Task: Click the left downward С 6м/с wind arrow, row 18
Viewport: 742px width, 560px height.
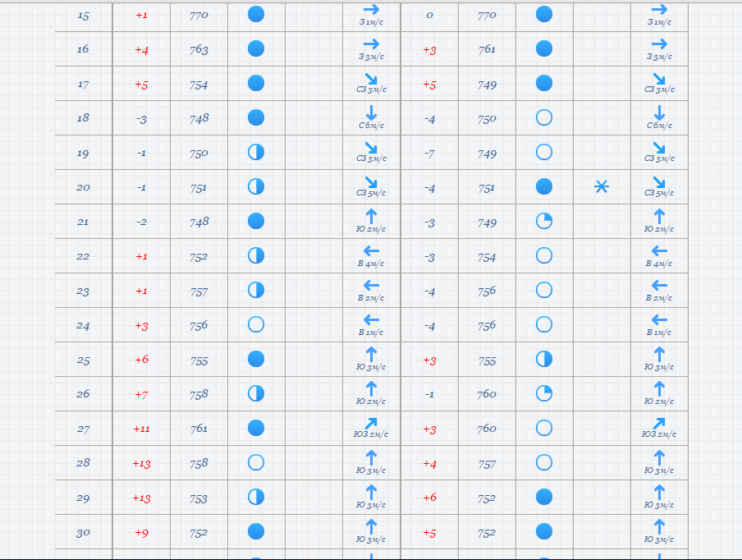Action: (371, 113)
